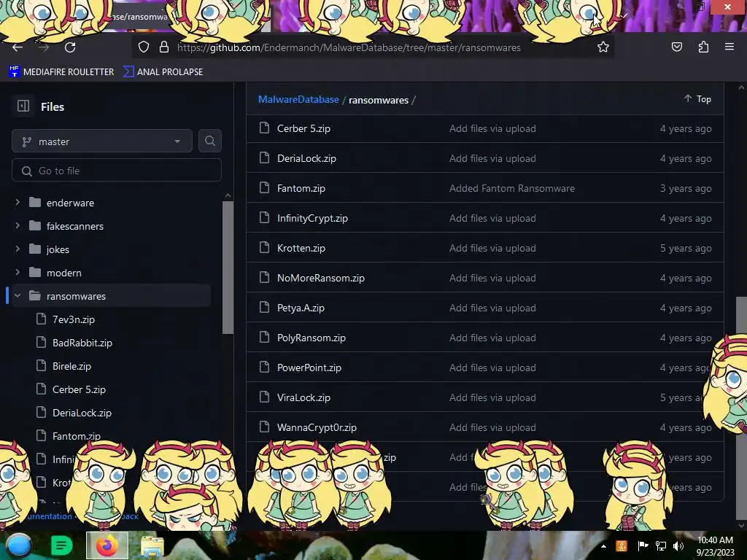Open volume control speaker tray icon

click(x=678, y=546)
